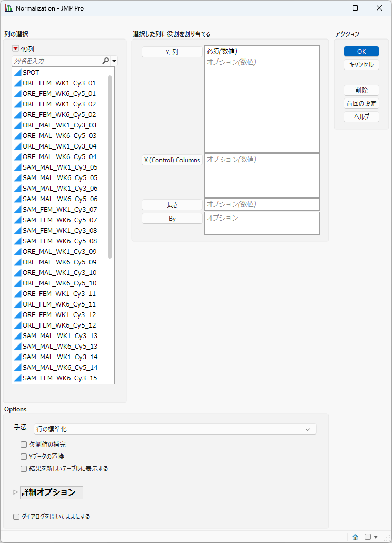Screen dimensions: 392x543
Task: Click the red triangle menu beside 49列
Action: [15, 49]
